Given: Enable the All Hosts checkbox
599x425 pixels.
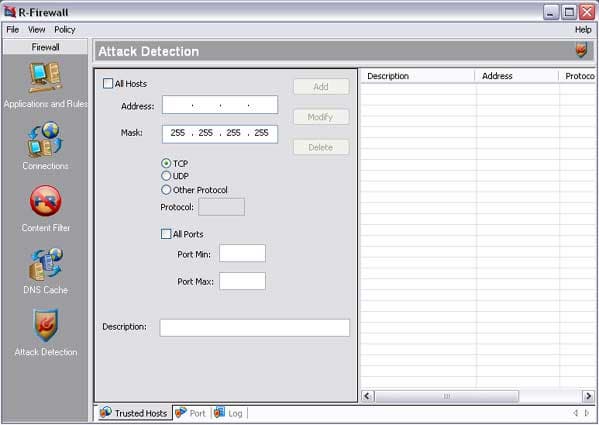Looking at the screenshot, I should coord(108,84).
